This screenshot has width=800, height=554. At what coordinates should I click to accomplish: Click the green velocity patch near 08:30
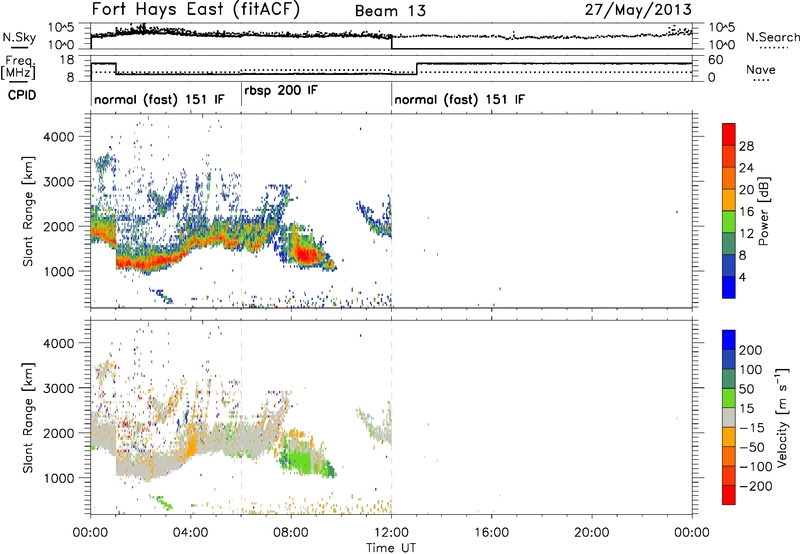[301, 459]
